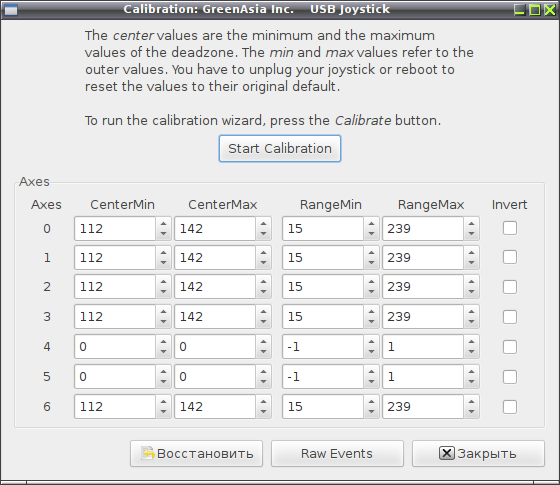
Task: Minimize the Calibration window
Action: coord(520,10)
